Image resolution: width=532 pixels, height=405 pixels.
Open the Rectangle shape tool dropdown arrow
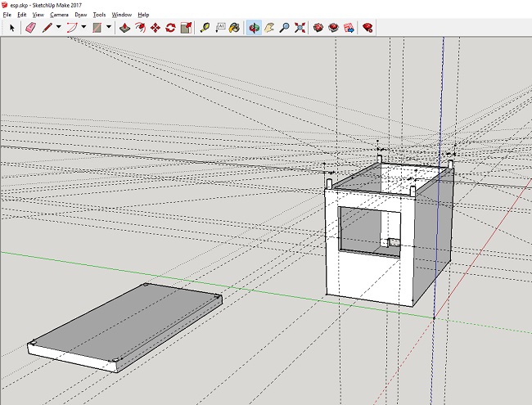point(107,27)
